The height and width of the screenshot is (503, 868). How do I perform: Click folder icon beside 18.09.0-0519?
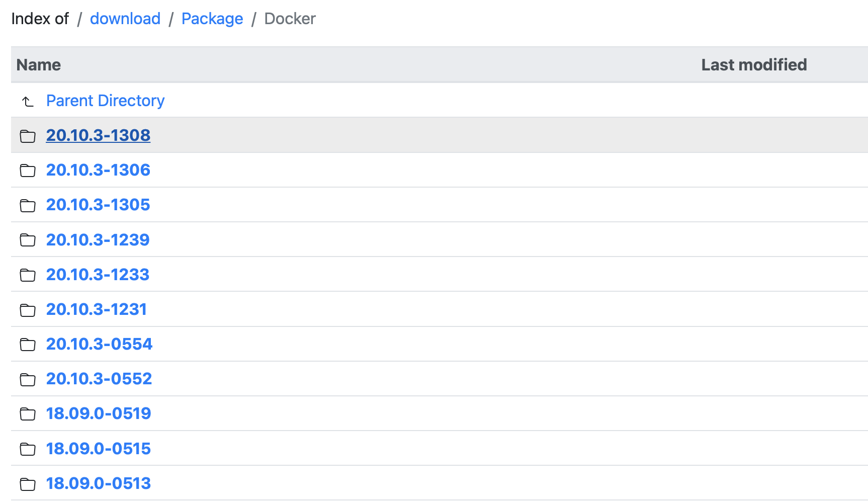28,414
